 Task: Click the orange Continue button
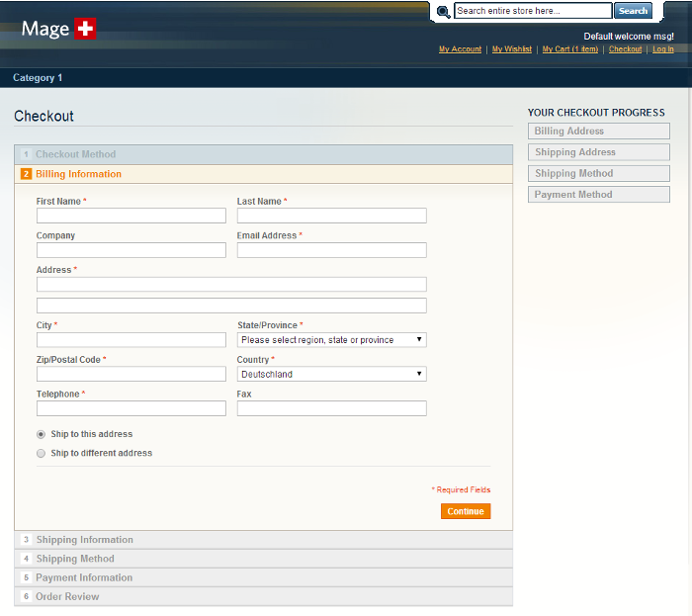click(x=466, y=512)
